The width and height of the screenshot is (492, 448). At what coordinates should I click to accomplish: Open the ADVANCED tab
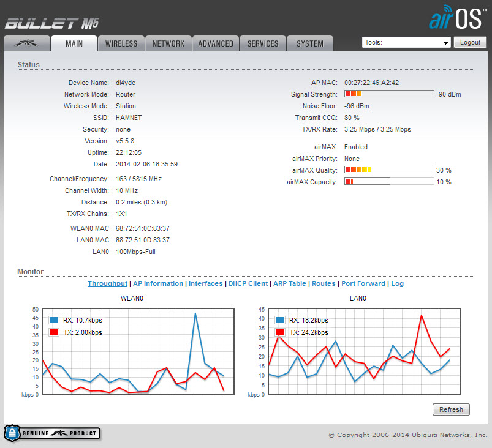click(216, 43)
